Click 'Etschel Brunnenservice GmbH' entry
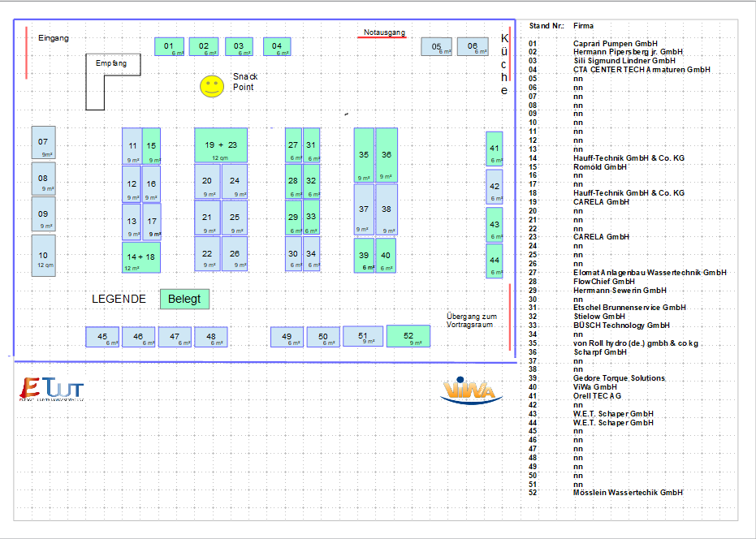756x539 pixels. pyautogui.click(x=629, y=308)
